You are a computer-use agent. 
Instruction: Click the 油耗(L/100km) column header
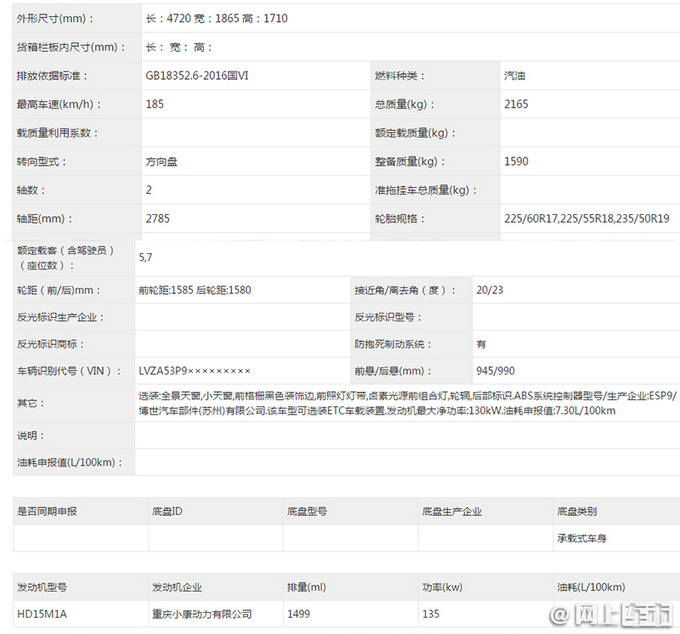pos(591,588)
